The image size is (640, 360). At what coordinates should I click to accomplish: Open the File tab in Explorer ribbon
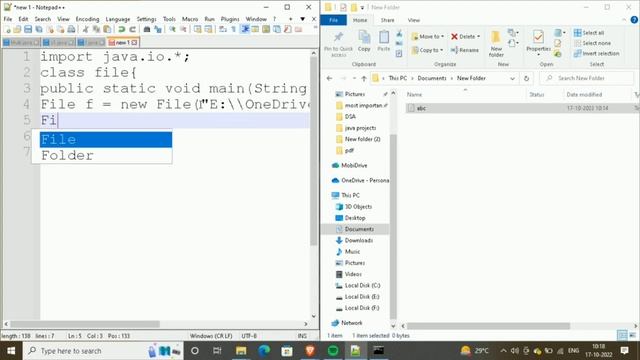tap(333, 20)
